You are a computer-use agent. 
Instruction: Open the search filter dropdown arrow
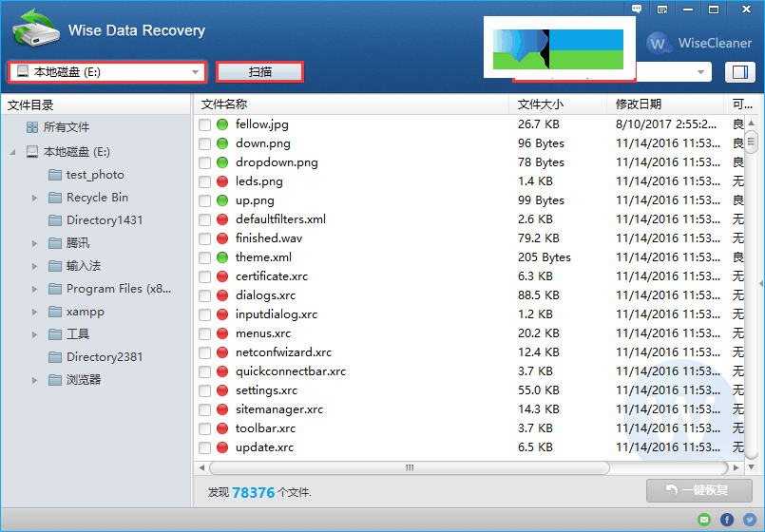700,72
